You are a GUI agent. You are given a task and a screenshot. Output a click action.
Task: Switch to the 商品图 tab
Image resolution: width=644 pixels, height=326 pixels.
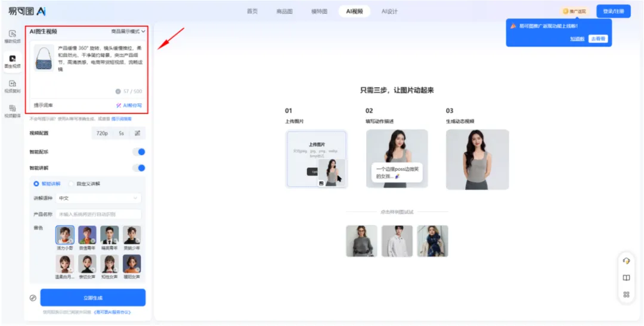[284, 11]
